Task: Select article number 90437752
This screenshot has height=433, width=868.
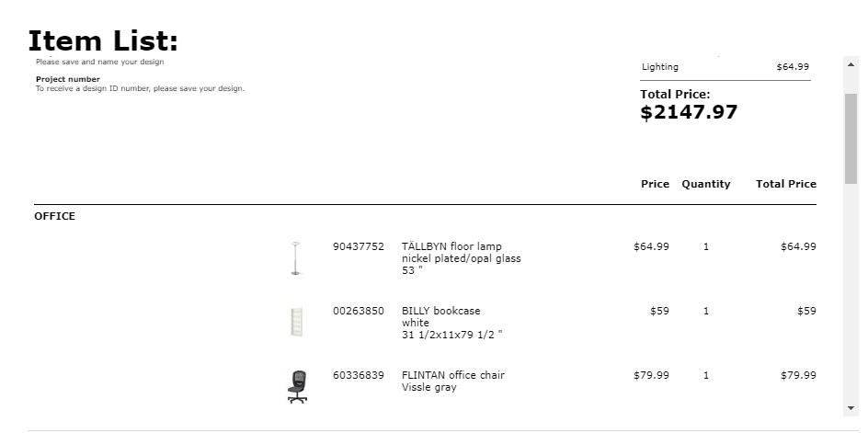Action: click(x=359, y=246)
